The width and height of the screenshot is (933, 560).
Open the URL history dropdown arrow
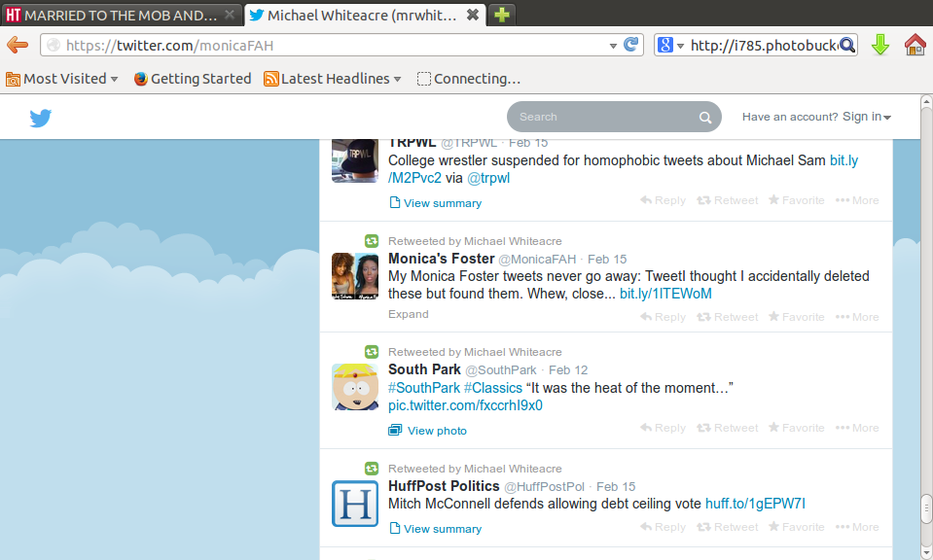[x=613, y=46]
